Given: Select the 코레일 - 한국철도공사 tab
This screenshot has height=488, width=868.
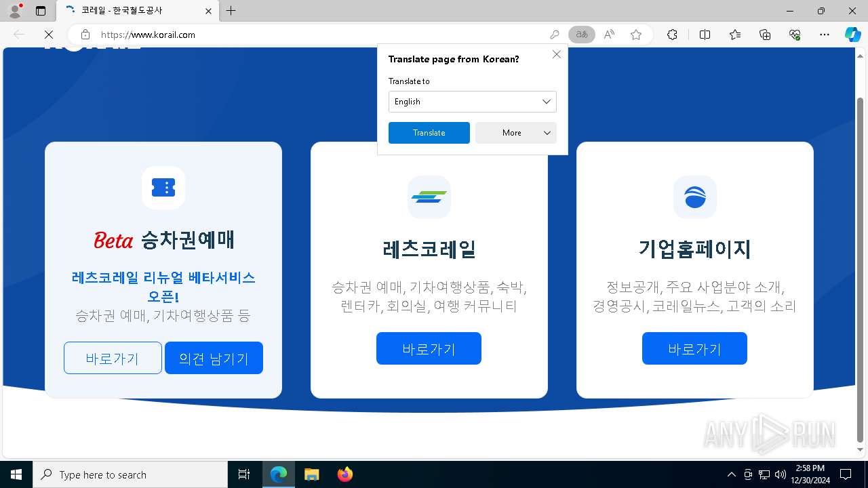Looking at the screenshot, I should point(136,11).
